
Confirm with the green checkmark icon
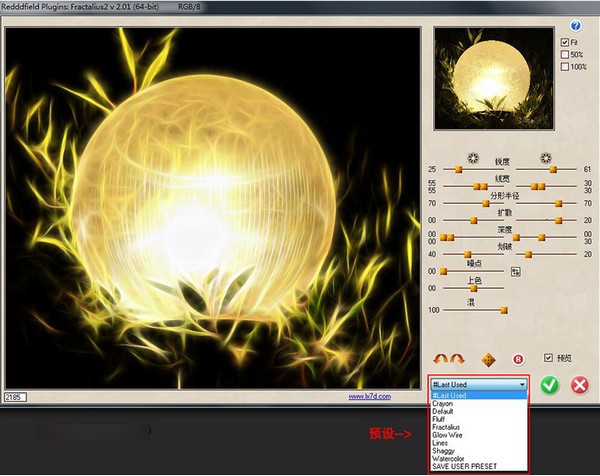click(548, 385)
